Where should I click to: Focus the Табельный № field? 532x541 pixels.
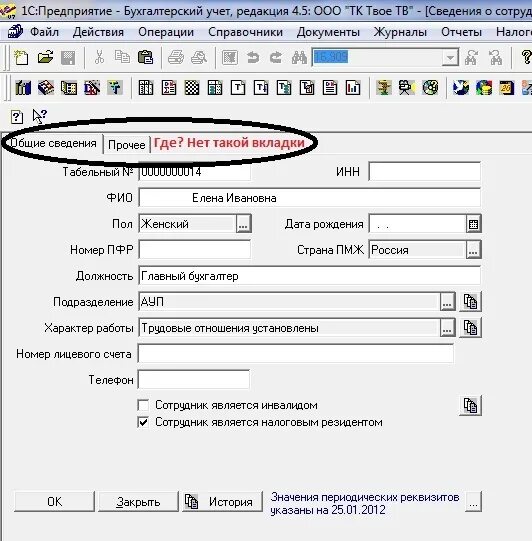(x=195, y=171)
